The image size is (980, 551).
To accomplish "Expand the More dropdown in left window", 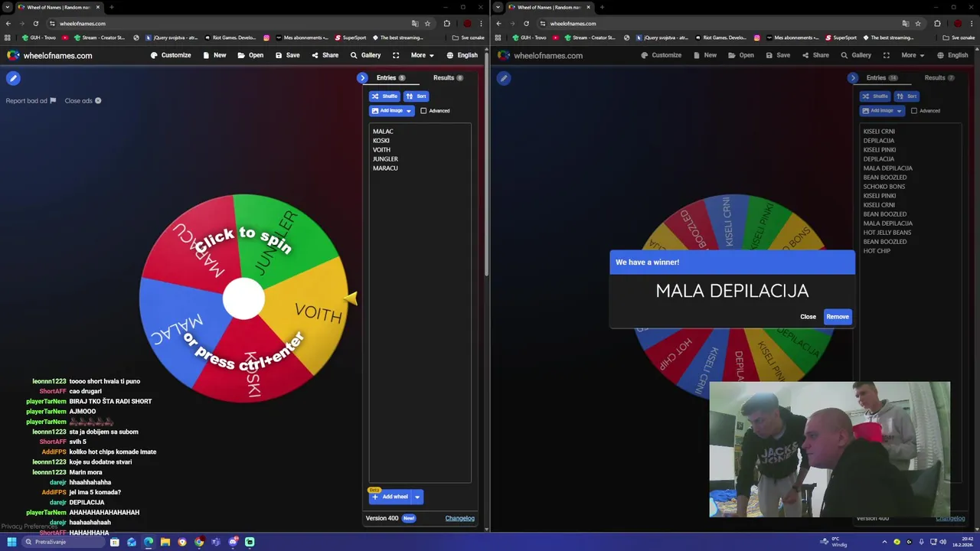I will pyautogui.click(x=422, y=55).
